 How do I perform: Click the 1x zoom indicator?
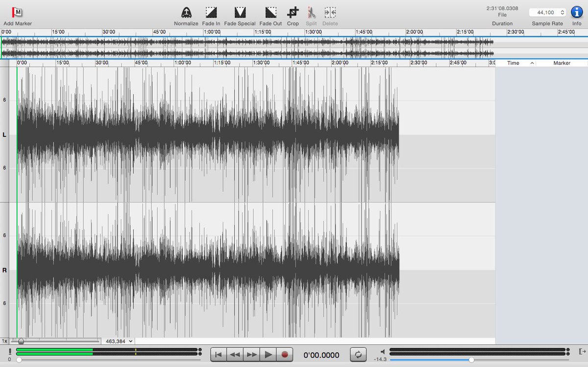click(x=4, y=341)
